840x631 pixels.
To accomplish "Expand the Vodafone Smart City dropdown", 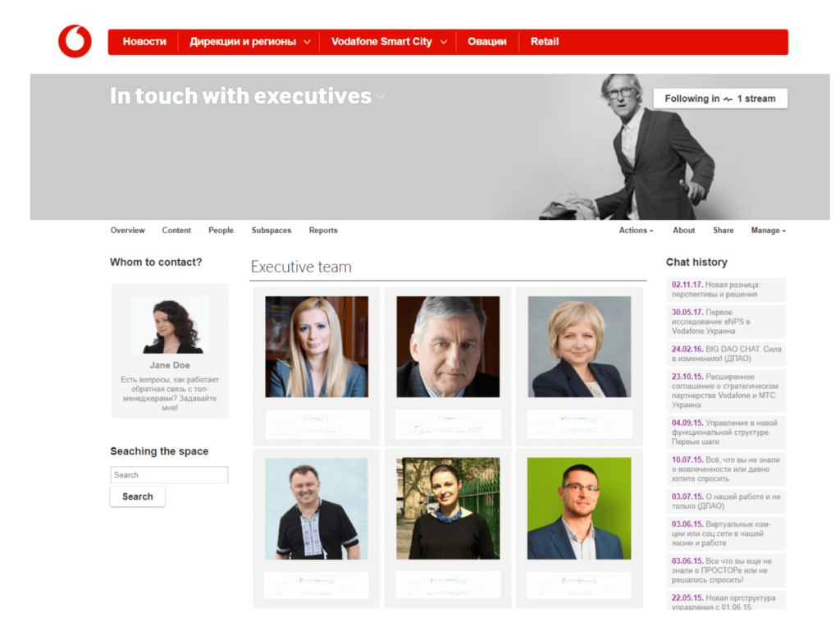I will (388, 42).
